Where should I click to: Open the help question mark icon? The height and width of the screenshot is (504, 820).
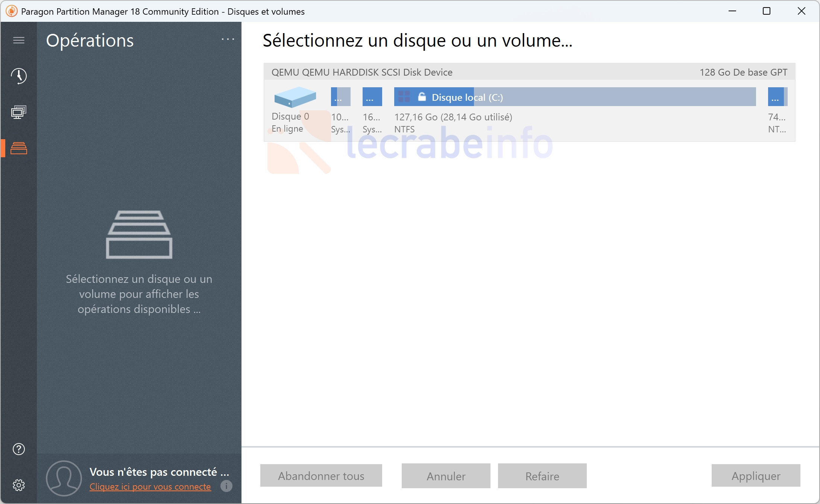(18, 449)
